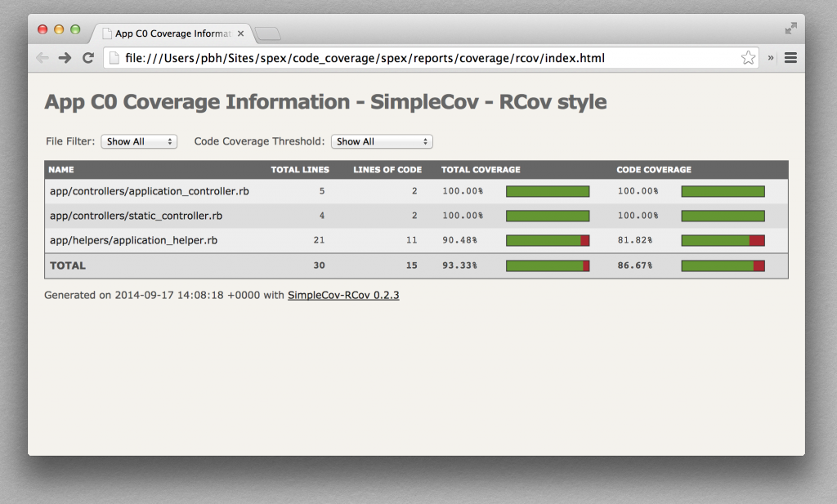Click the TOTAL row total coverage bar

[548, 265]
